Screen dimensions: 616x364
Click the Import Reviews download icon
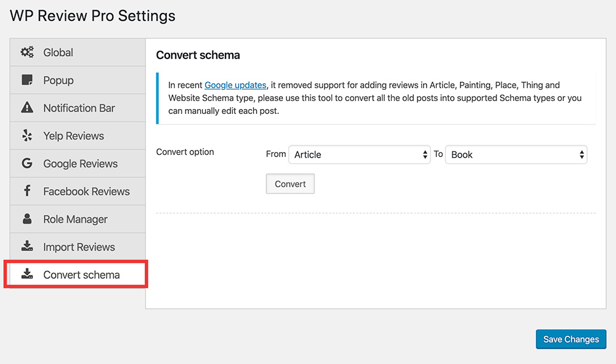click(x=27, y=246)
